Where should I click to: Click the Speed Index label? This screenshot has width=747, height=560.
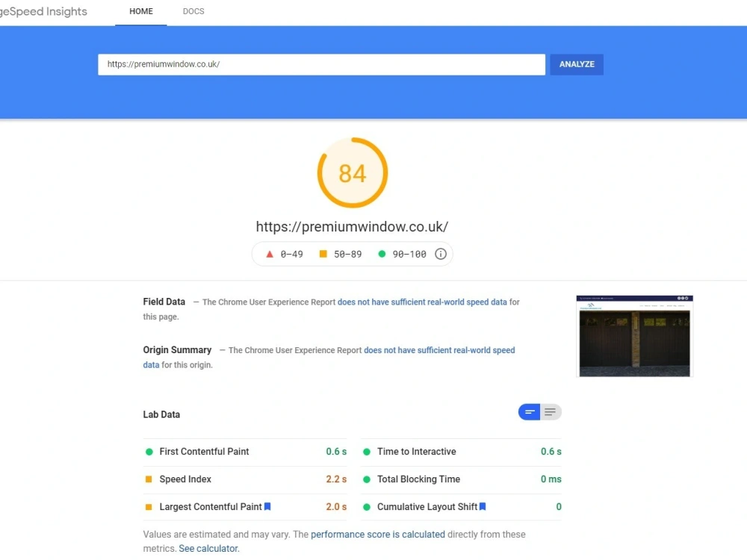point(185,479)
